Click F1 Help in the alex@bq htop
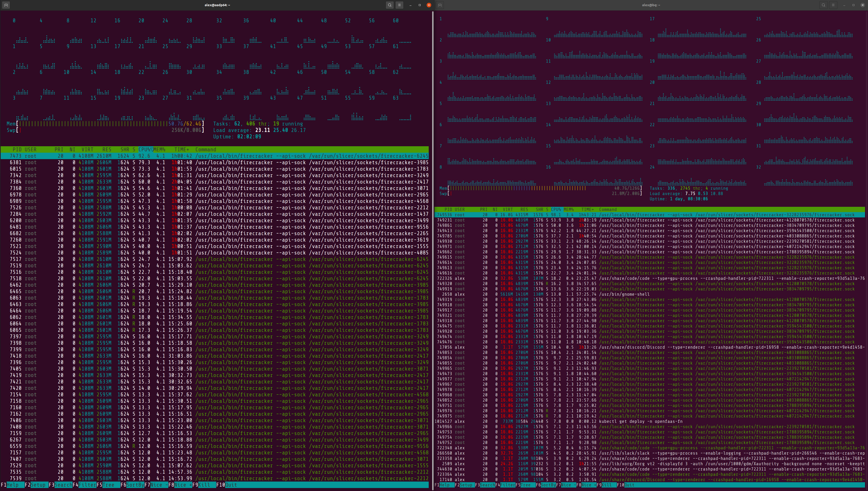The image size is (868, 491). tap(444, 485)
